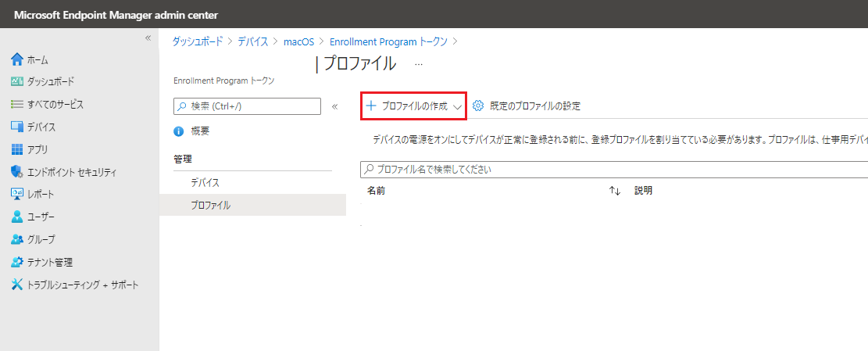Go to ダッシュボード menu item
Screen dimensions: 868x351
[x=50, y=82]
